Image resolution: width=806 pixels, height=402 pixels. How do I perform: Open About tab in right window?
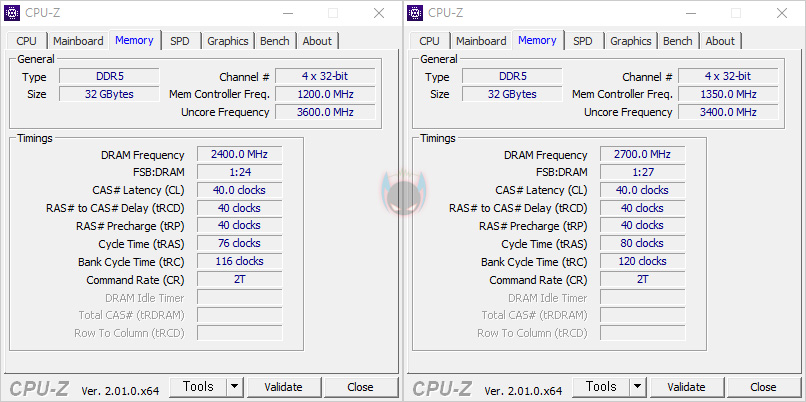point(720,41)
